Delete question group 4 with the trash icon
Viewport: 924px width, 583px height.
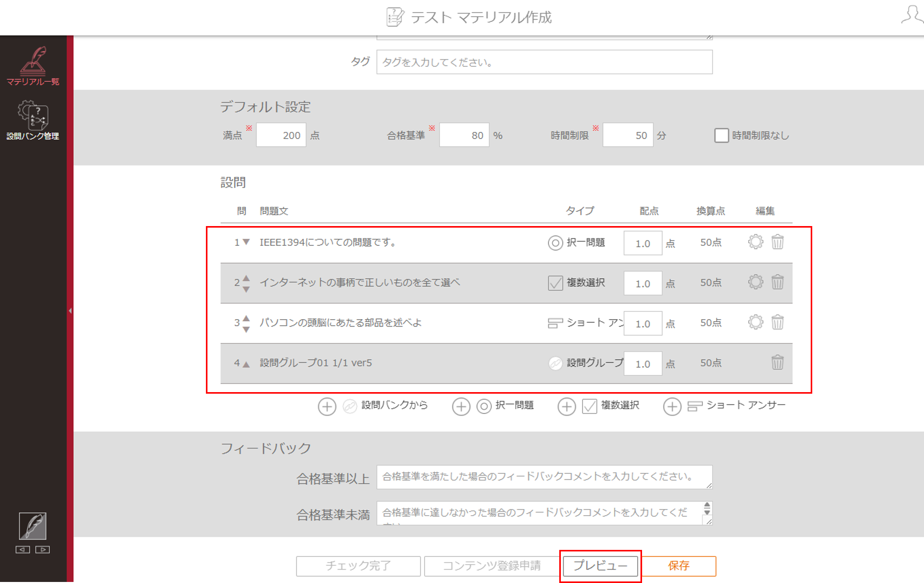tap(778, 362)
